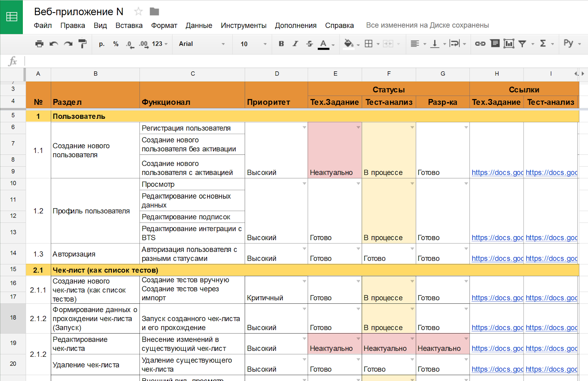This screenshot has height=381, width=588.
Task: Open Тех.Задание link in row 1.1
Action: click(497, 172)
